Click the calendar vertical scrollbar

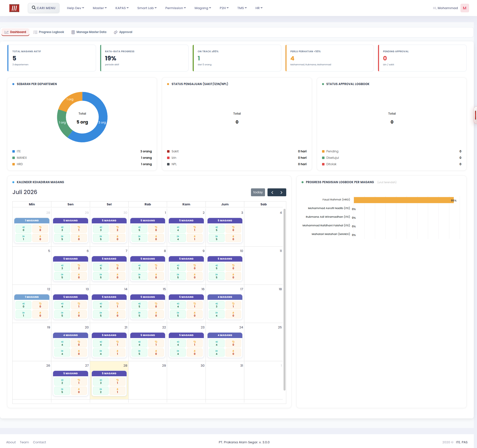285,300
